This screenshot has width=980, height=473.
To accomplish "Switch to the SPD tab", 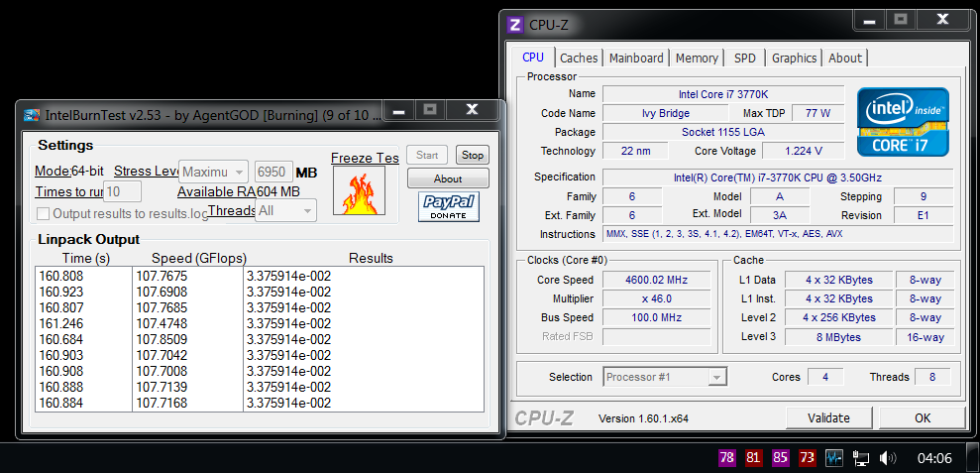I will [744, 59].
